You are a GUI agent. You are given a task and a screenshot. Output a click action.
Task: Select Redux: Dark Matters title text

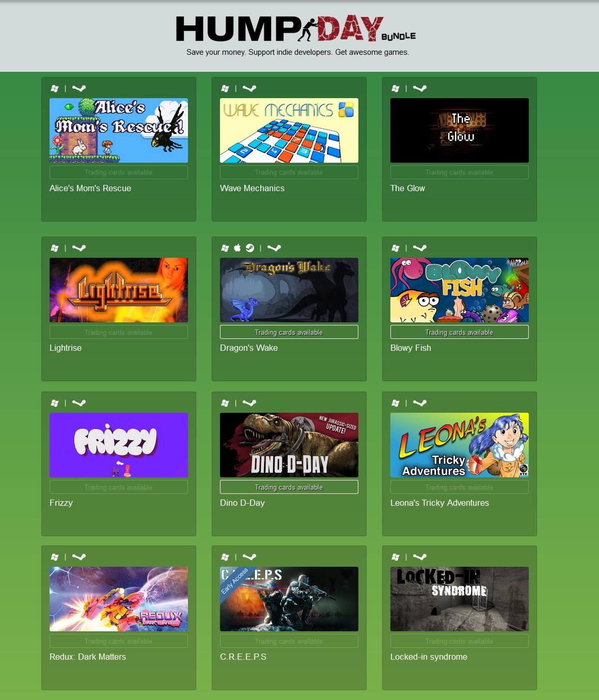pos(88,657)
